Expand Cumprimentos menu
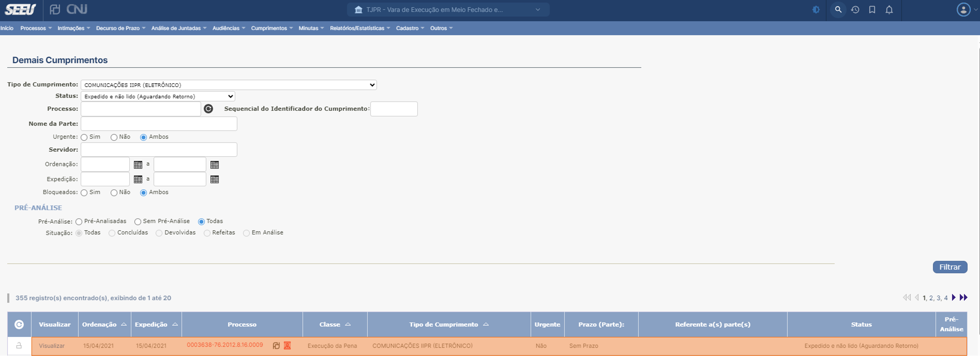This screenshot has height=356, width=980. coord(272,28)
